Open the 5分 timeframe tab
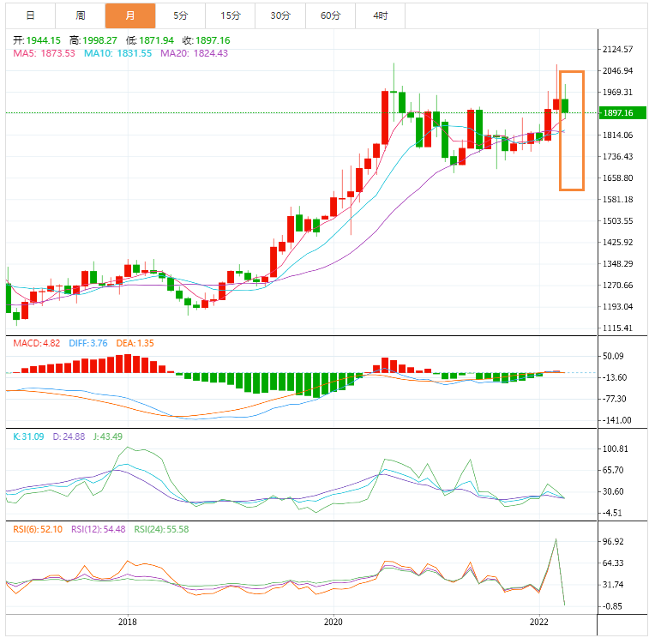Image resolution: width=655 pixels, height=644 pixels. (x=180, y=15)
